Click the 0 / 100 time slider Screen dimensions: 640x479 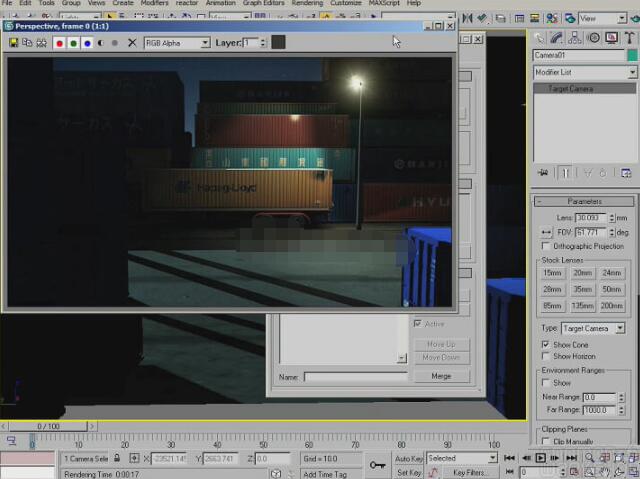[49, 426]
